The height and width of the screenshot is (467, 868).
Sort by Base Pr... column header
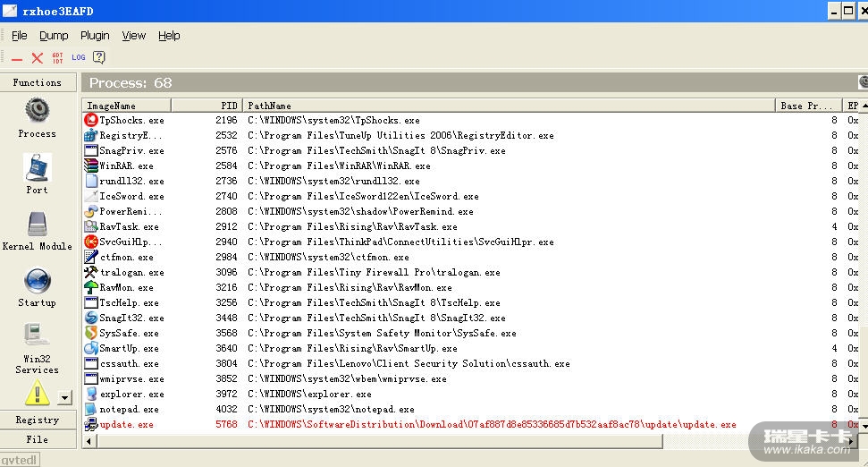808,106
